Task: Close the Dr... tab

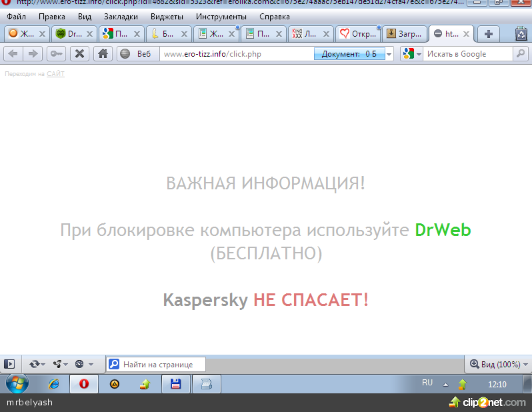Action: point(89,34)
